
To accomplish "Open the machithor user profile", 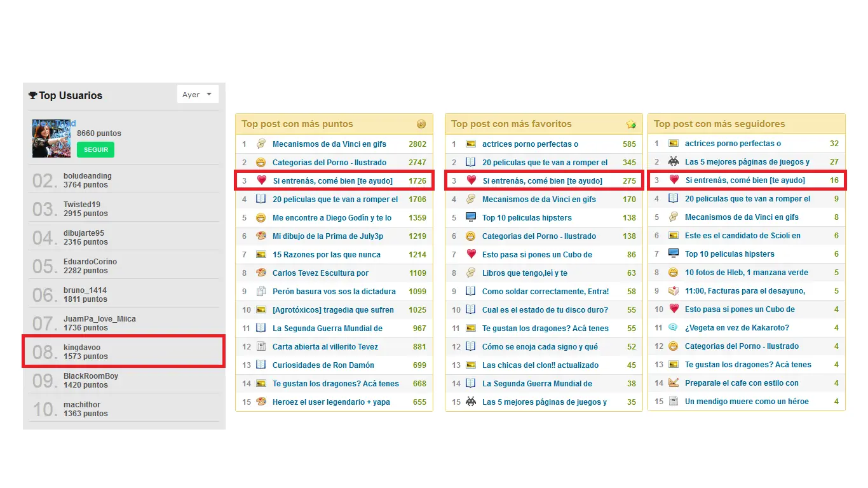I will coord(82,405).
